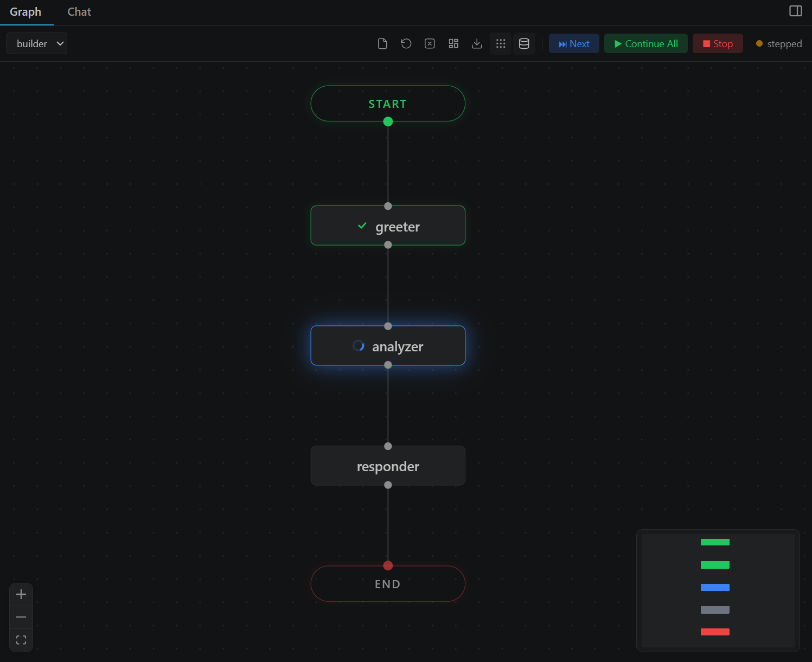Viewport: 812px width, 662px height.
Task: Auto-arrange nodes via the layout icon
Action: click(x=453, y=43)
